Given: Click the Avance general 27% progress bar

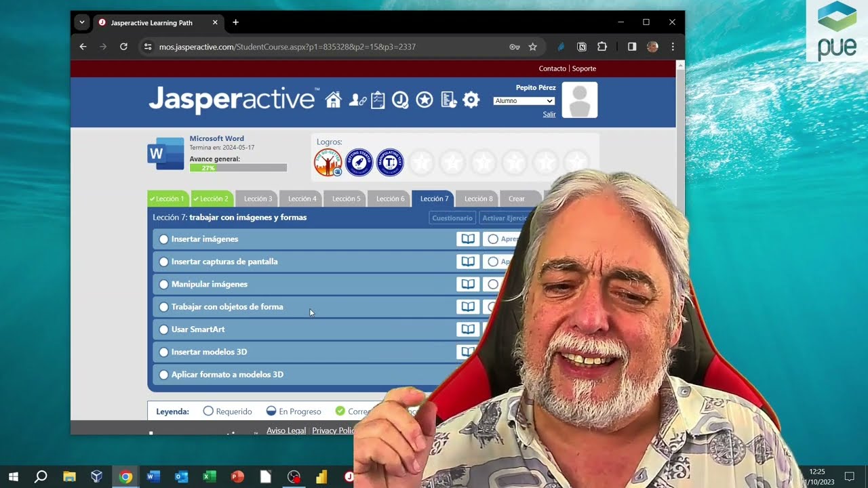Looking at the screenshot, I should (238, 167).
